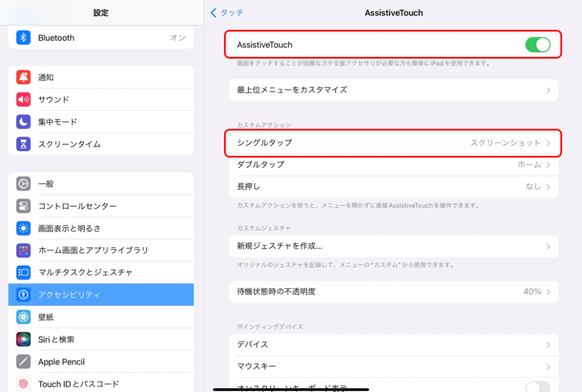
Task: Open 画面表示と明るさ settings
Action: [x=101, y=228]
